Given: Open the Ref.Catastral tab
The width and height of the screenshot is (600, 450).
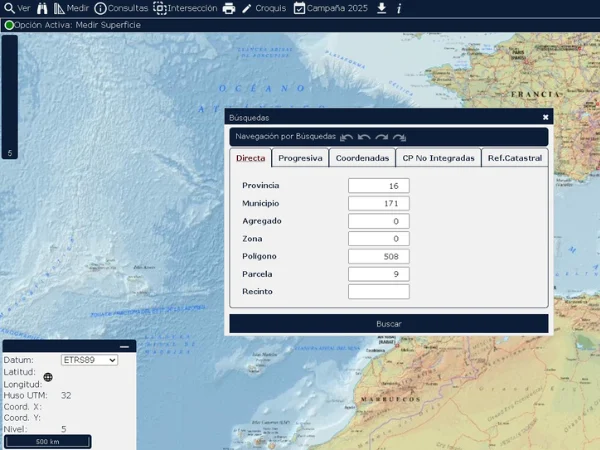Looking at the screenshot, I should [x=514, y=158].
